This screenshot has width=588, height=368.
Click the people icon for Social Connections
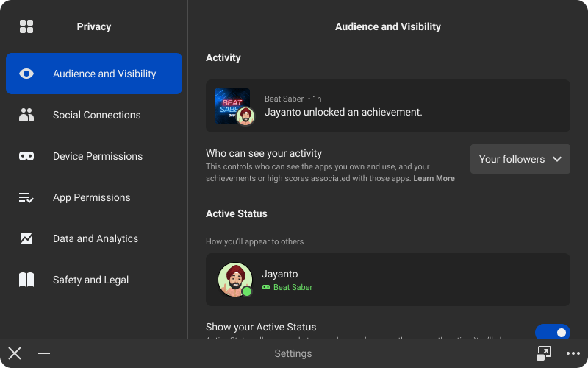(x=26, y=115)
